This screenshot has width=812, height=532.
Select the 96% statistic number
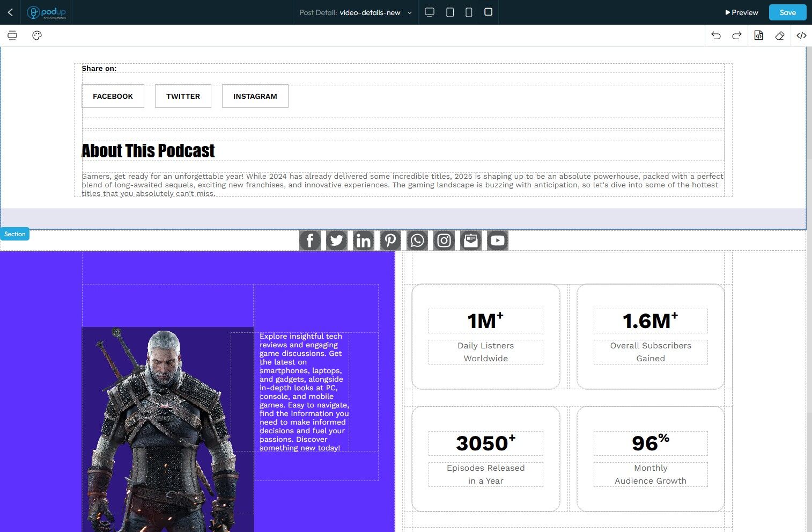coord(651,443)
